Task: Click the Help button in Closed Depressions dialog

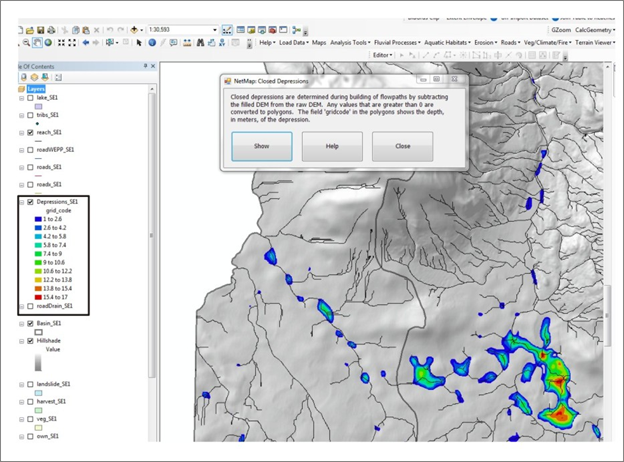Action: 332,146
